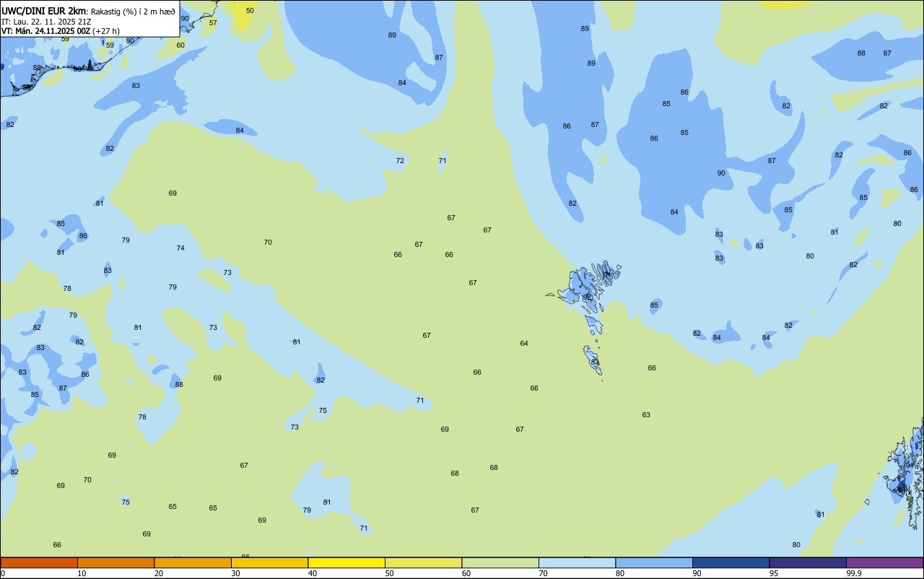Select the 20–30 amber legend segment
This screenshot has height=579, width=924.
(x=193, y=562)
